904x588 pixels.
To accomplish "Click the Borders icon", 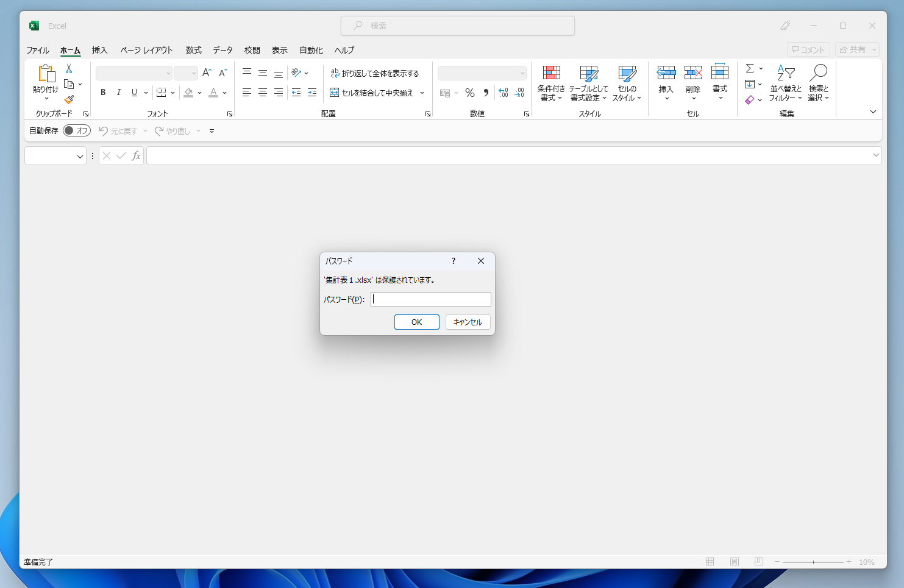I will pyautogui.click(x=161, y=93).
